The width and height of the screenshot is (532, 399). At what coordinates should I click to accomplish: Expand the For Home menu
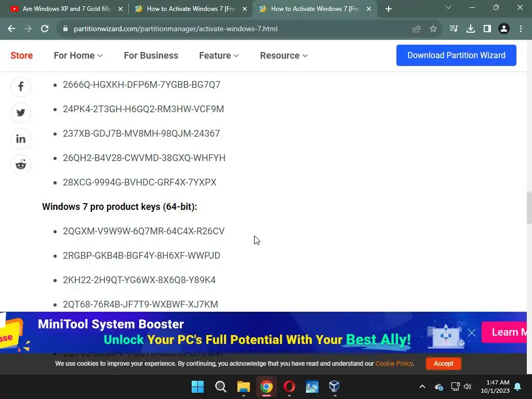click(78, 55)
